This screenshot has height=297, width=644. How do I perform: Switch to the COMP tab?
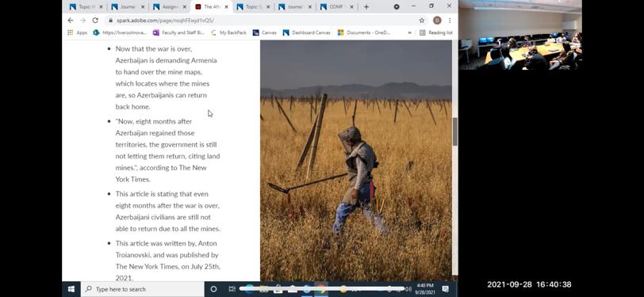[x=336, y=6]
